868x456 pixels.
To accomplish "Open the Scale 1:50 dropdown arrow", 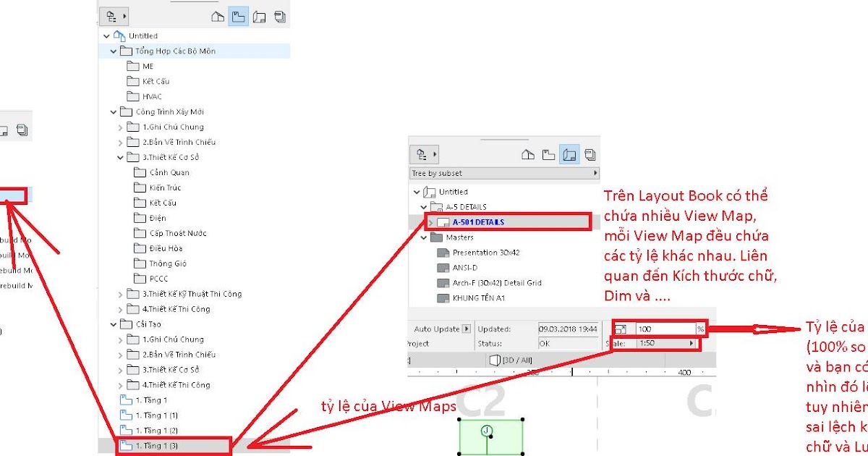I will click(693, 343).
